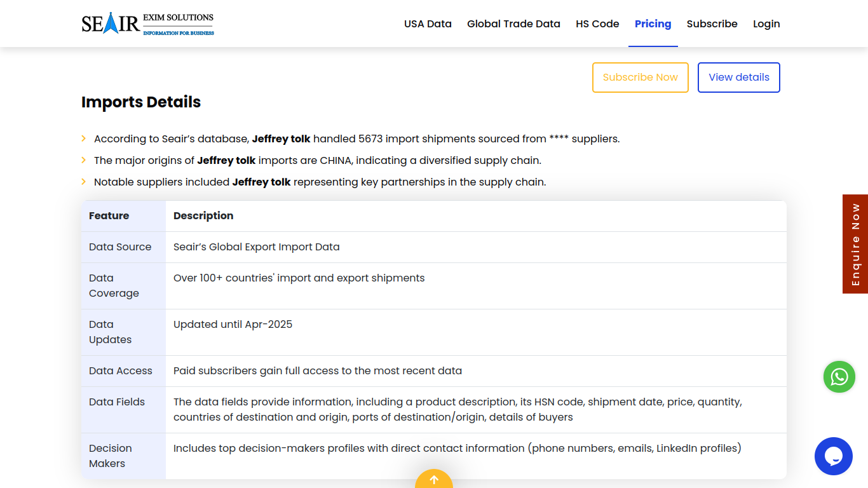Viewport: 868px width, 488px height.
Task: Click the decision-makers profiles description cell
Action: click(476, 456)
